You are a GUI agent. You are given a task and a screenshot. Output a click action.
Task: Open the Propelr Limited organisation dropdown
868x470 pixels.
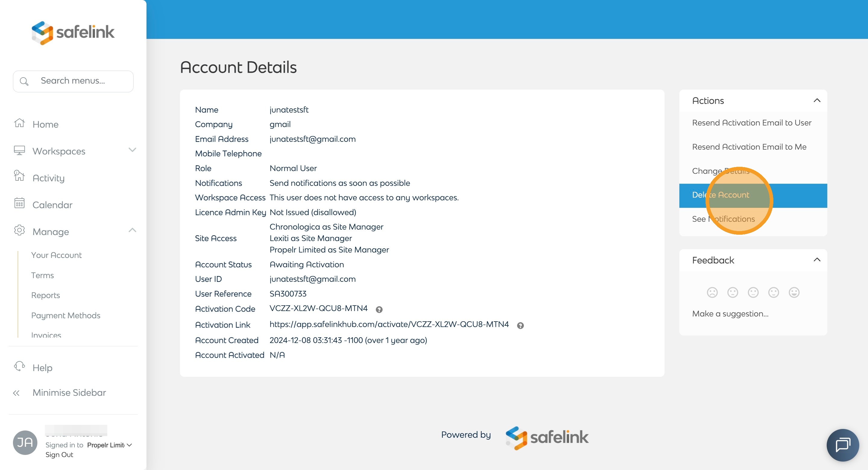[x=109, y=445]
